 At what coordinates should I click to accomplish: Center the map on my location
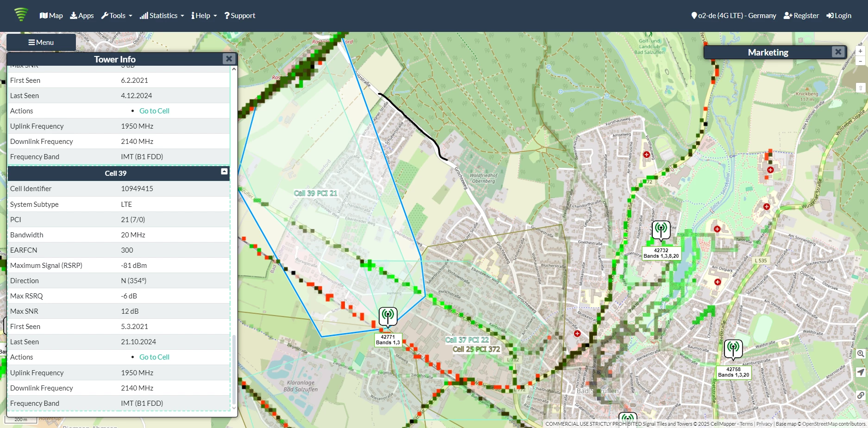tap(861, 372)
